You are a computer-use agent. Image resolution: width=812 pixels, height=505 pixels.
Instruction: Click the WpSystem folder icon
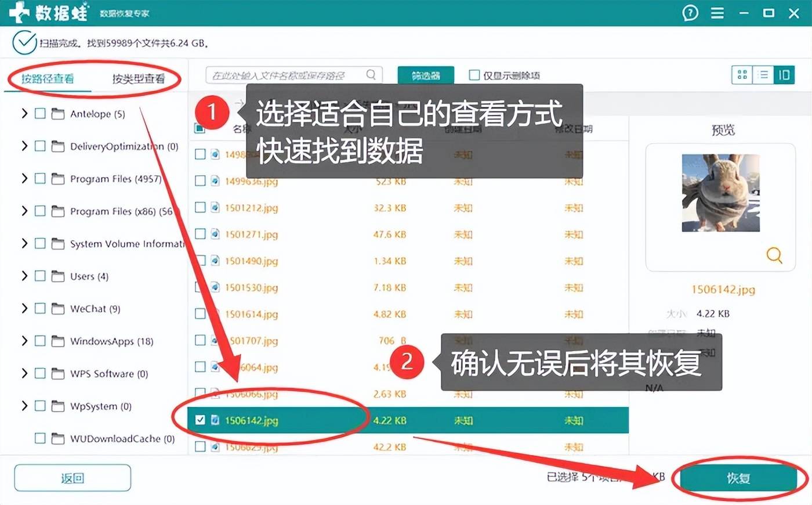click(58, 406)
